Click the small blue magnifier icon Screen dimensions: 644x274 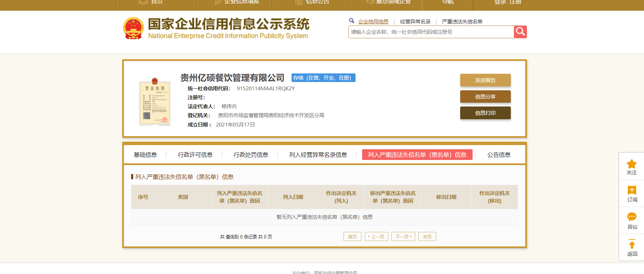click(x=351, y=21)
